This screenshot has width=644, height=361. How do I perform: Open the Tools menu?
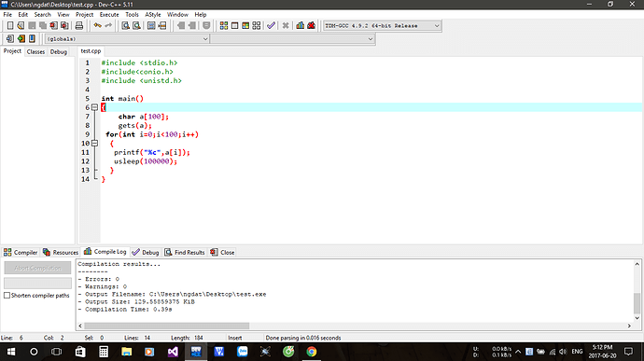pyautogui.click(x=132, y=14)
